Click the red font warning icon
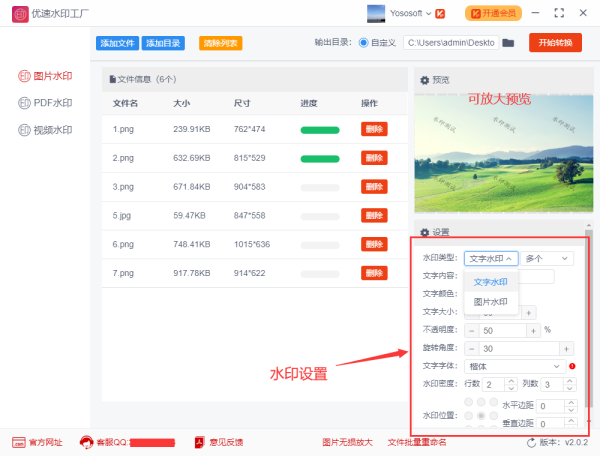600x456 pixels. click(x=572, y=366)
